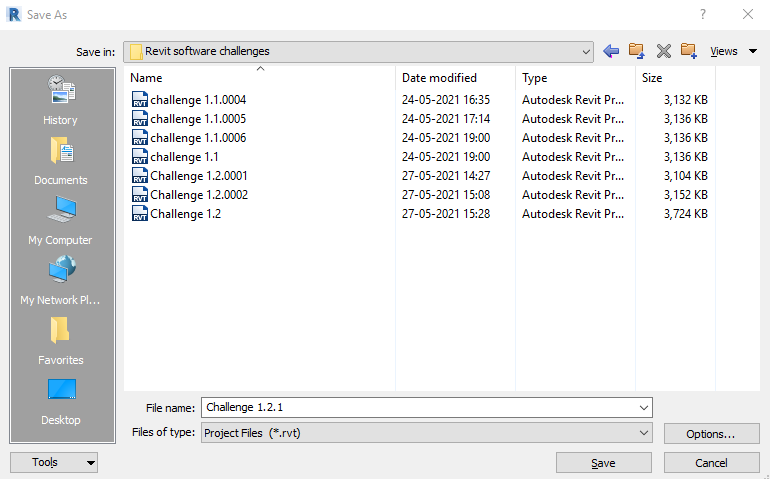Open the Options... button
The width and height of the screenshot is (770, 479).
pyautogui.click(x=711, y=434)
